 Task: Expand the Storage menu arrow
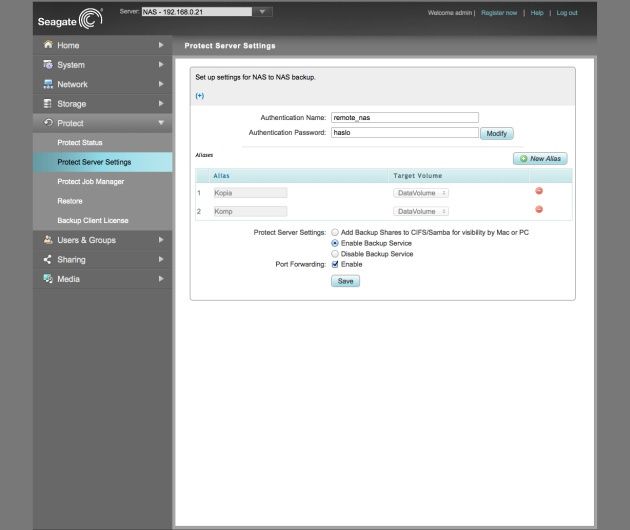(161, 103)
